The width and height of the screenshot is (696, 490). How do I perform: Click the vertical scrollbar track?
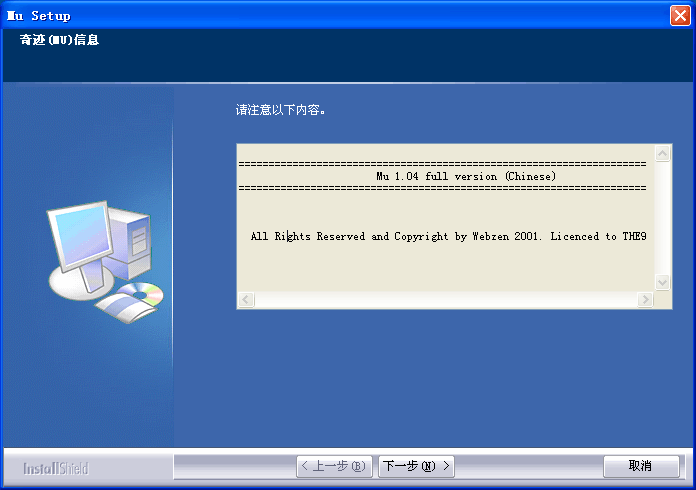click(662, 218)
